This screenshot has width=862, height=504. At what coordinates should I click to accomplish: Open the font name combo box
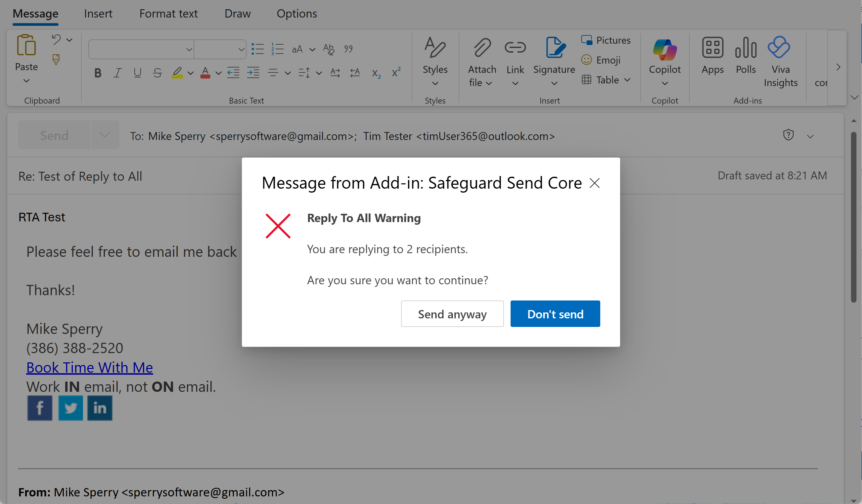(x=141, y=49)
